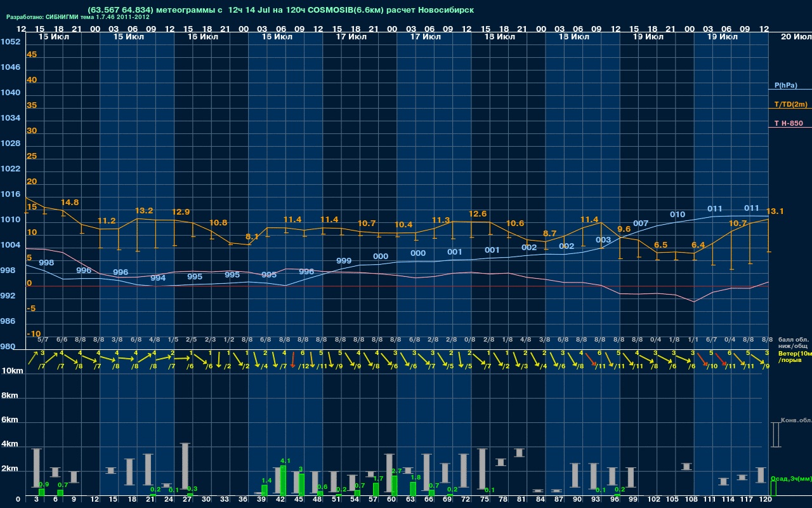Click the '20 Июл' date label

[796, 37]
